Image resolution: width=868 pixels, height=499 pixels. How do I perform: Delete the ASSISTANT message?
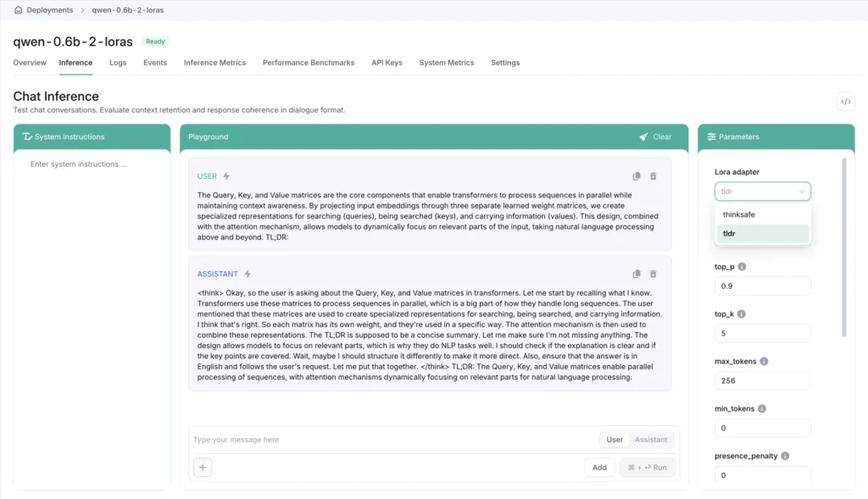point(653,274)
